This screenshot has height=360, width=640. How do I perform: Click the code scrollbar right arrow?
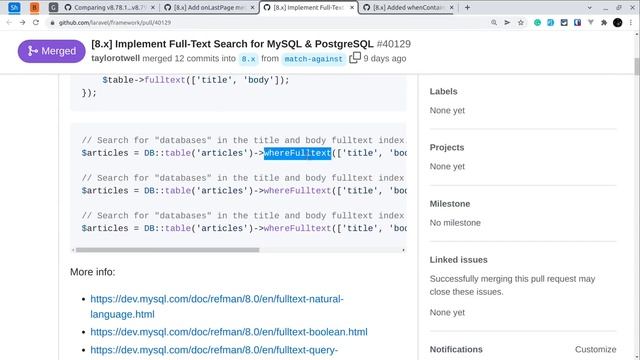point(403,250)
